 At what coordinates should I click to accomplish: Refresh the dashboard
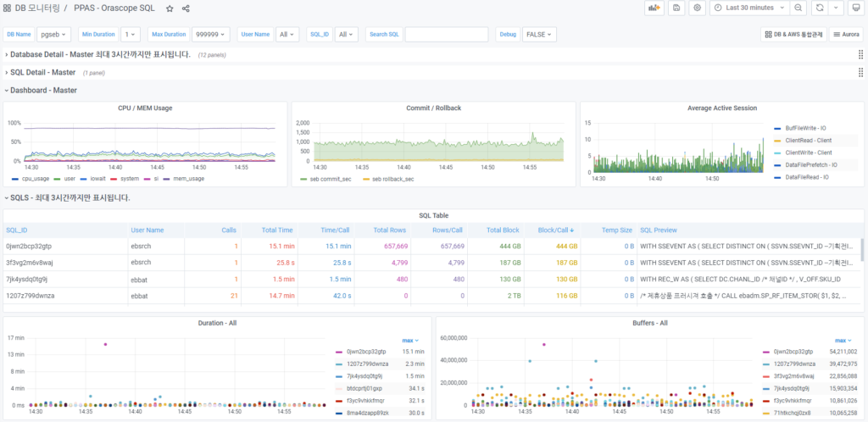(x=819, y=8)
